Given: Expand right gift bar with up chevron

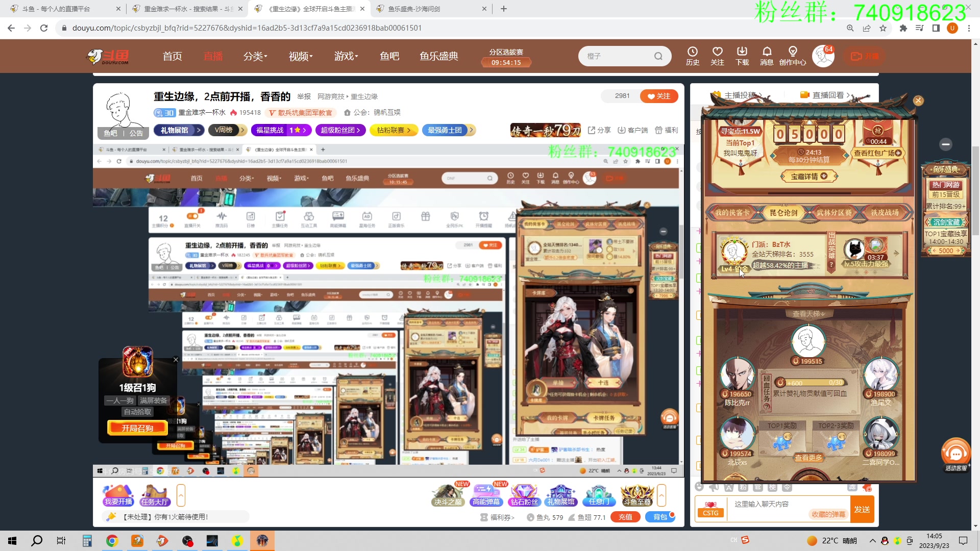Looking at the screenshot, I should click(661, 495).
